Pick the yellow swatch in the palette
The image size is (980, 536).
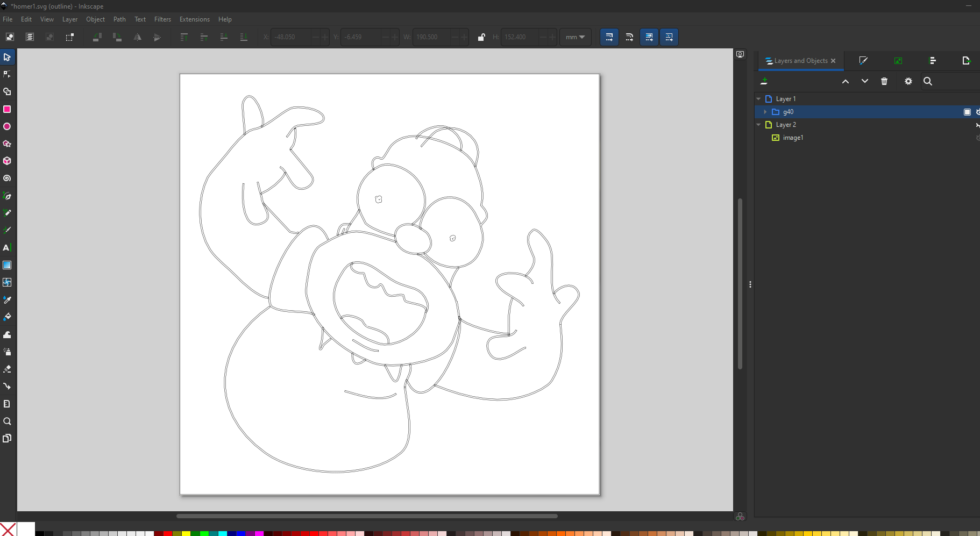tap(186, 533)
